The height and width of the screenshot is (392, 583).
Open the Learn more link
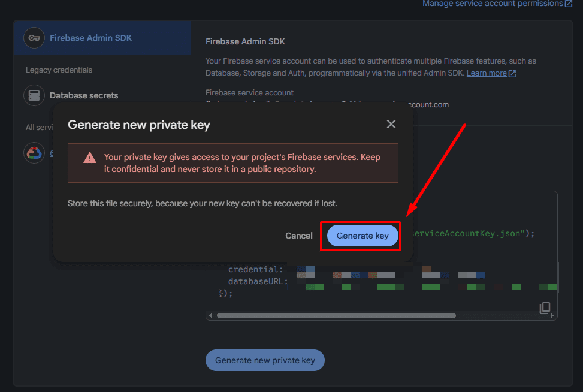[x=487, y=73]
